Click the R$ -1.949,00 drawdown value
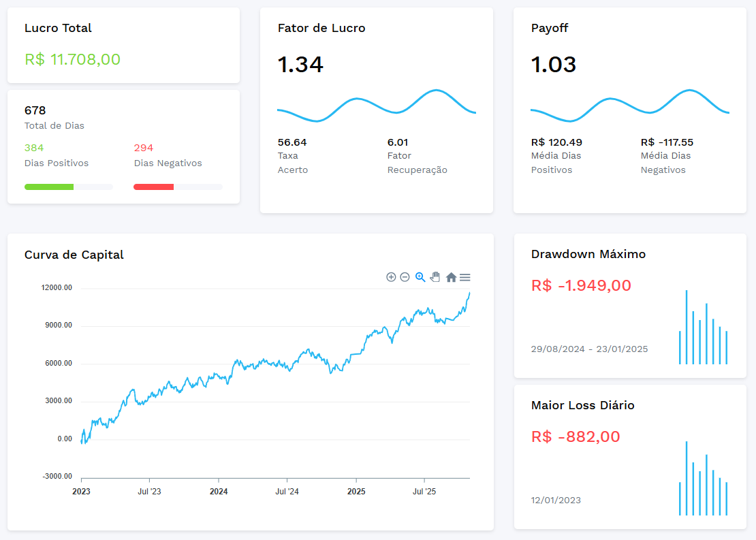Viewport: 756px width, 540px height. (581, 285)
